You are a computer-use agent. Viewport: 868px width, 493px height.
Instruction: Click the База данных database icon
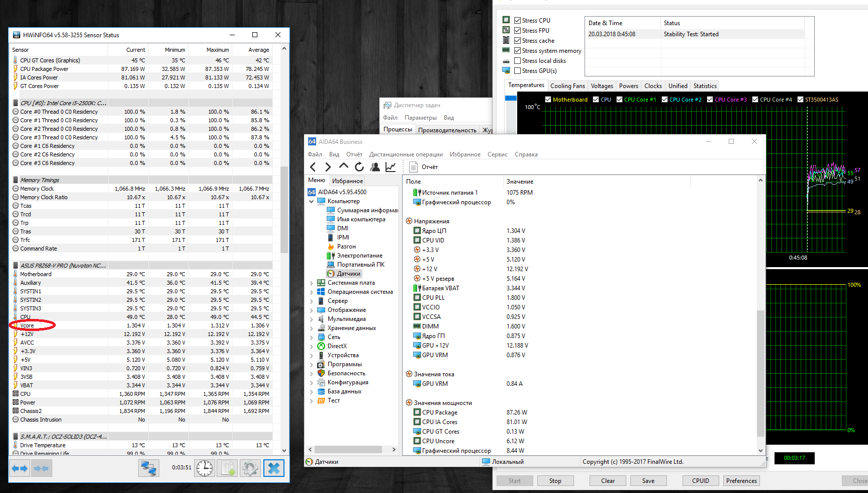321,391
